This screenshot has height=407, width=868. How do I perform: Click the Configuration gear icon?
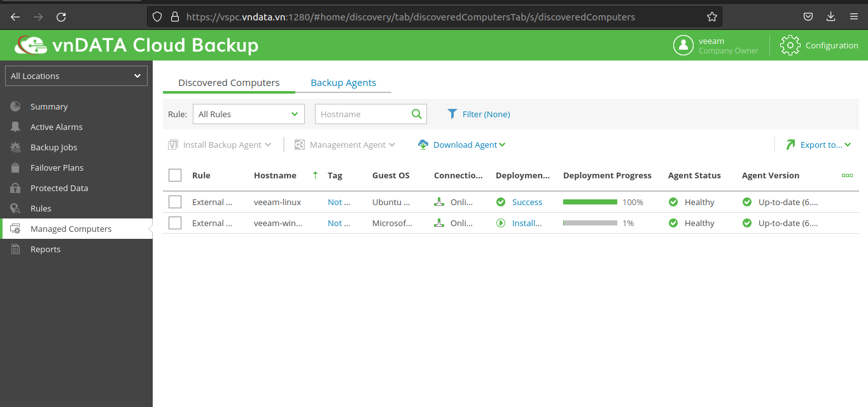click(x=790, y=45)
